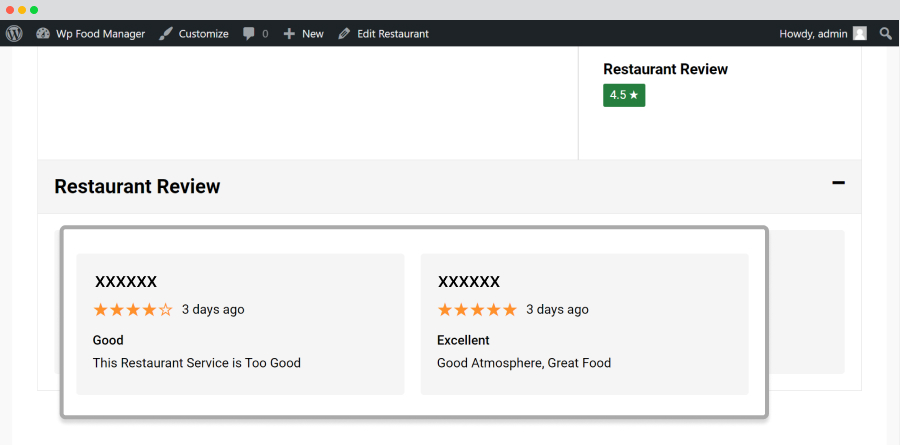Open Wp Food Manager site menu

pyautogui.click(x=100, y=34)
